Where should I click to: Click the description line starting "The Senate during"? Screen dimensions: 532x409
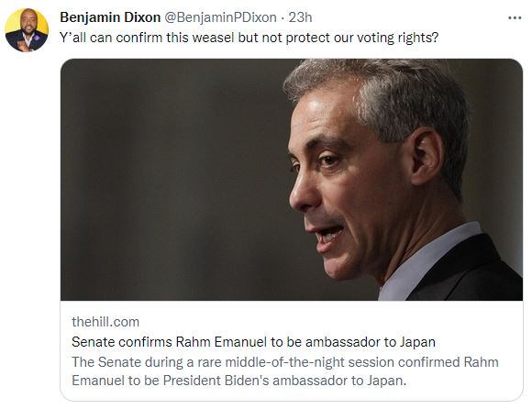(x=285, y=362)
